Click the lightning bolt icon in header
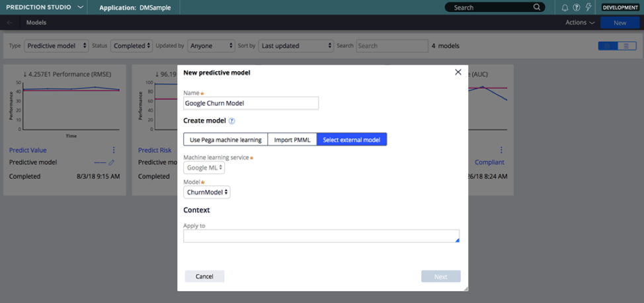The width and height of the screenshot is (644, 303). [588, 7]
